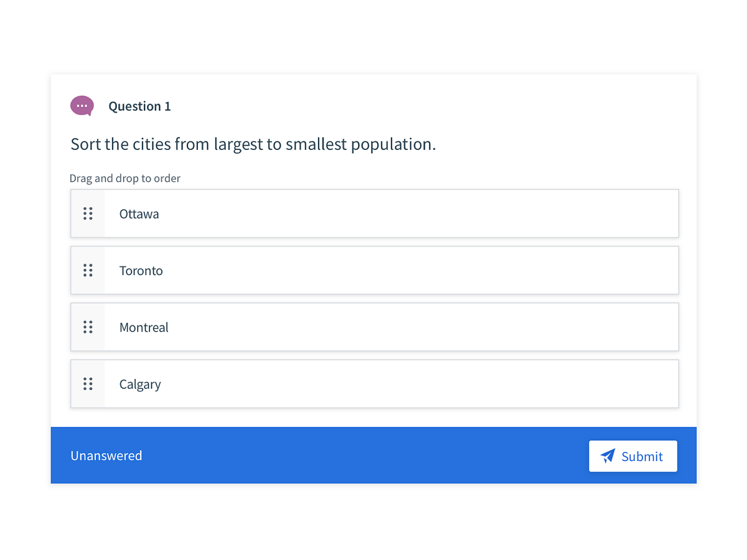747x560 pixels.
Task: Click the Question 1 heading
Action: pyautogui.click(x=139, y=106)
